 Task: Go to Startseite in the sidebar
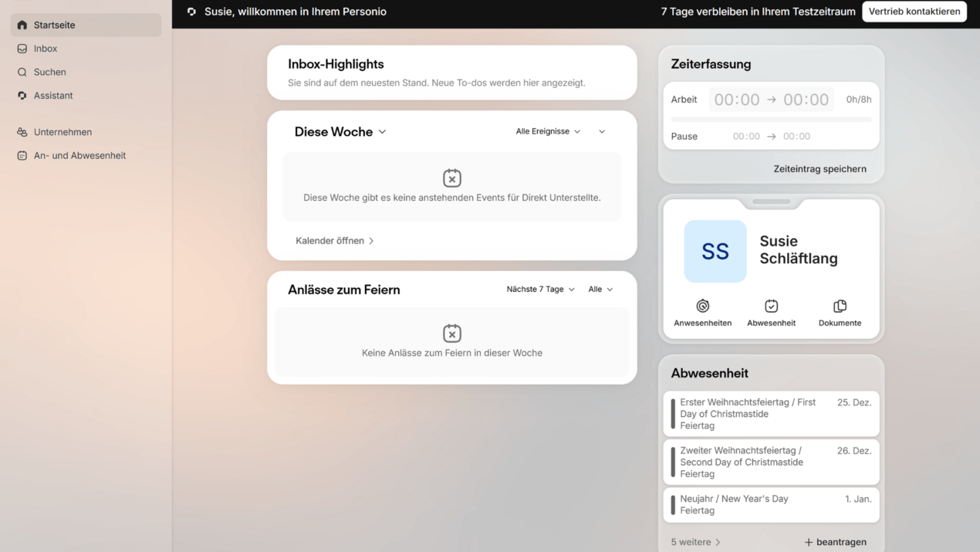point(86,25)
